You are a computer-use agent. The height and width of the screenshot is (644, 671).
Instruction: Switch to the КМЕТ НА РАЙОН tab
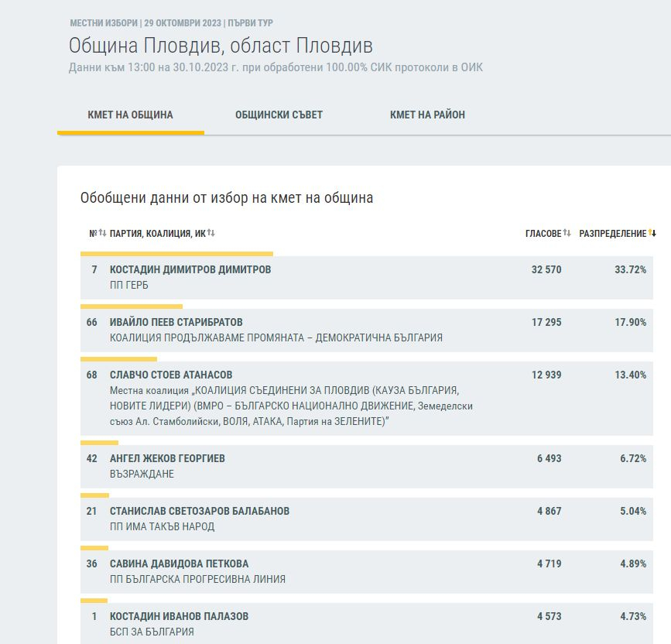(x=427, y=115)
